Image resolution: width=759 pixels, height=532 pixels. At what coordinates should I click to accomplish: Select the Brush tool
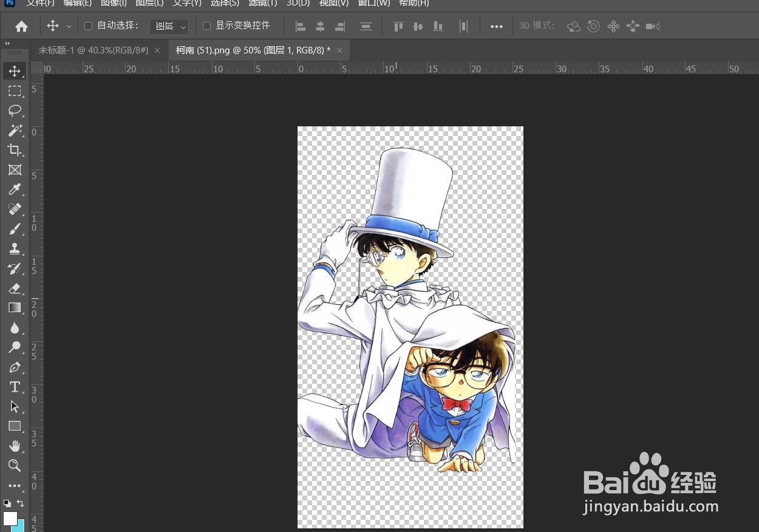pyautogui.click(x=15, y=229)
